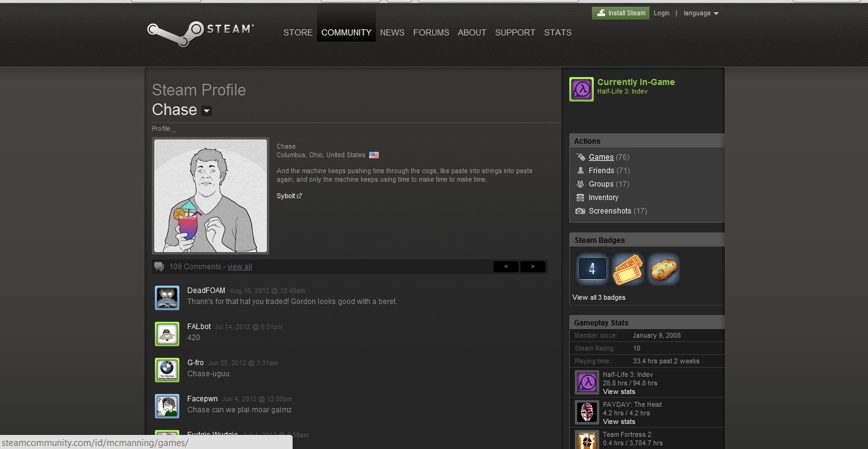Open the STATS menu
This screenshot has width=868, height=449.
pyautogui.click(x=558, y=32)
